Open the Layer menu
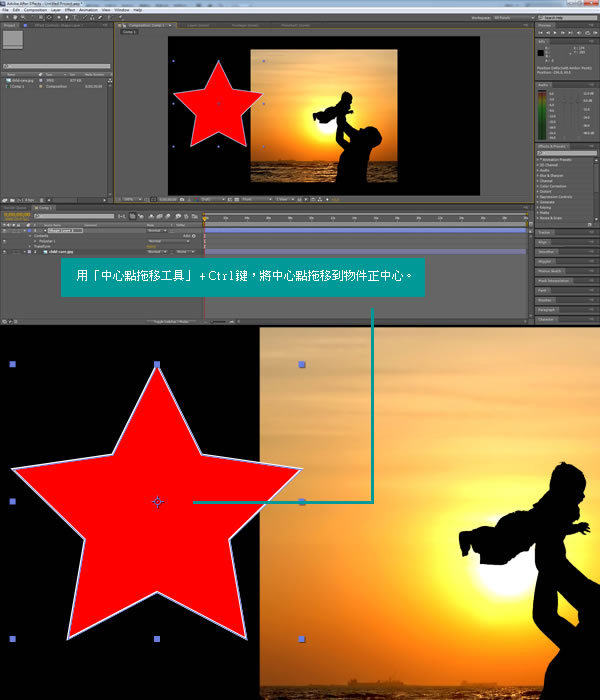This screenshot has height=700, width=600. (56, 10)
